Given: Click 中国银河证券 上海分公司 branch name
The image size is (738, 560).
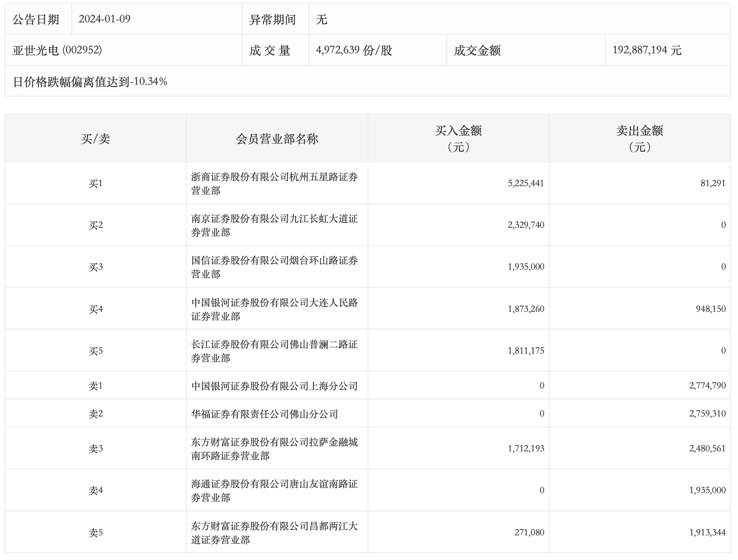Looking at the screenshot, I should pos(275,386).
